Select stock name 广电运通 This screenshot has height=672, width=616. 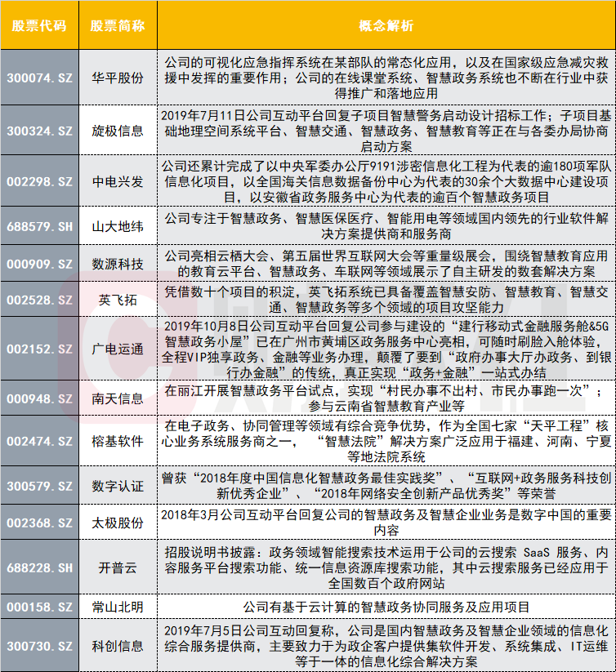coord(118,349)
